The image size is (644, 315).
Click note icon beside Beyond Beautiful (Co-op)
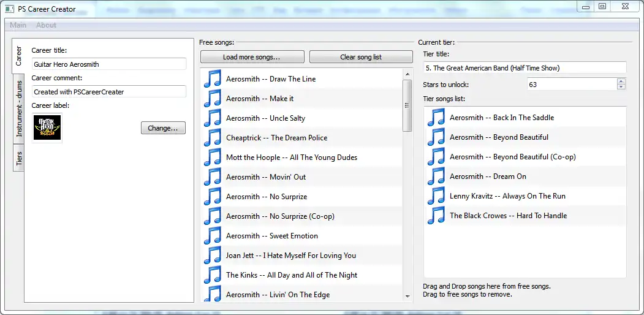[436, 157]
